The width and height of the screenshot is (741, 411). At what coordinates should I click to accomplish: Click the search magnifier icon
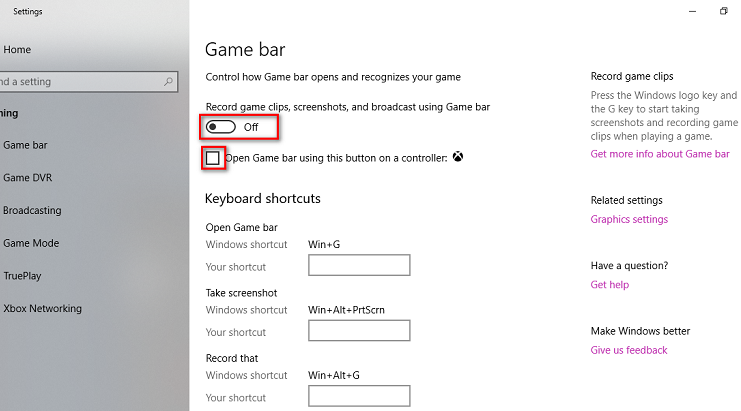click(x=168, y=82)
